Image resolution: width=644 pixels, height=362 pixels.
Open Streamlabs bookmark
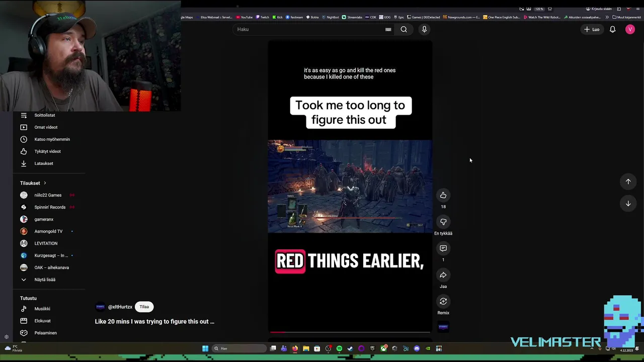point(352,17)
